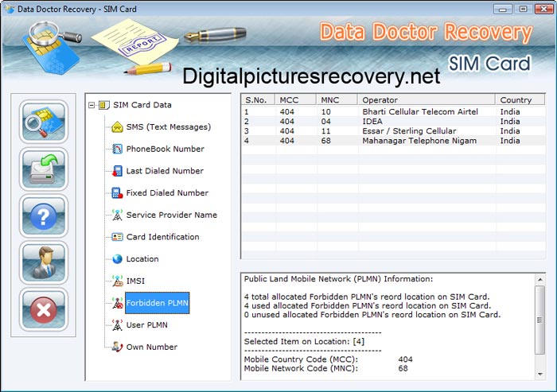Click the info panel scroll up arrow
557x392 pixels.
point(540,280)
